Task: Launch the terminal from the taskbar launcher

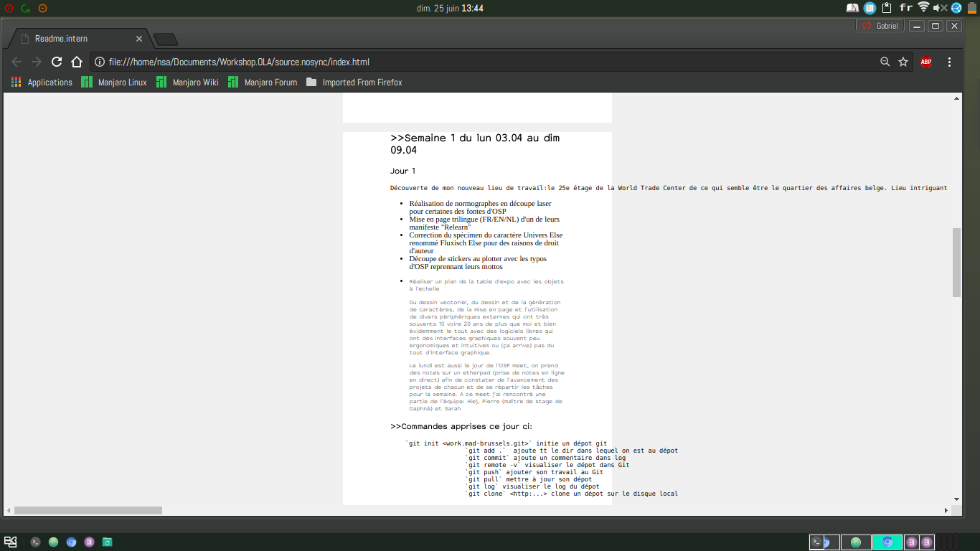Action: 35,542
